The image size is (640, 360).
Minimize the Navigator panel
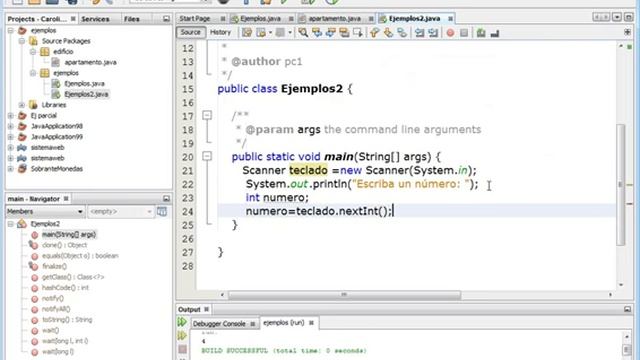coord(166,198)
